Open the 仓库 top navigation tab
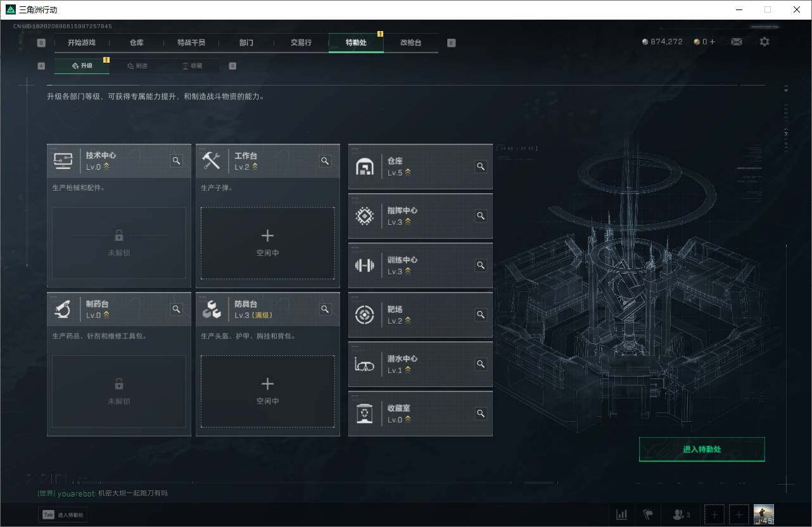The width and height of the screenshot is (812, 527). tap(136, 42)
